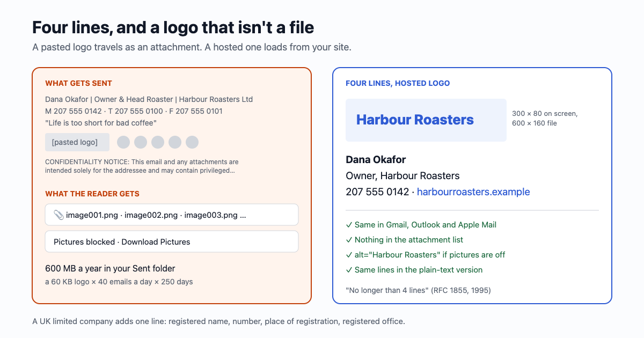This screenshot has height=338, width=644.
Task: Click "Same lines in the plain-text version"
Action: coord(414,270)
